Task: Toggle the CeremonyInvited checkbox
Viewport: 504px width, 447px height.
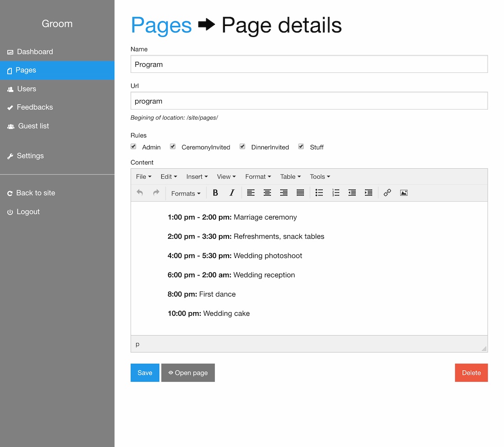Action: click(173, 146)
